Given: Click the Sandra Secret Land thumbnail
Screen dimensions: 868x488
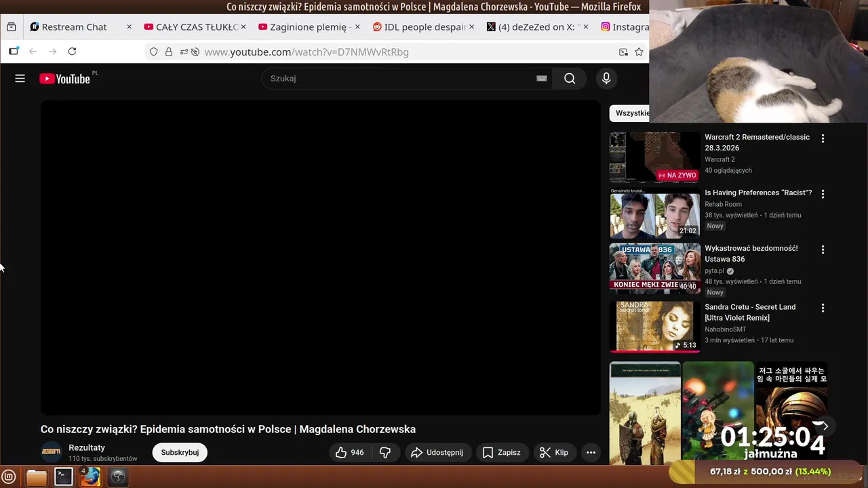Looking at the screenshot, I should (654, 327).
